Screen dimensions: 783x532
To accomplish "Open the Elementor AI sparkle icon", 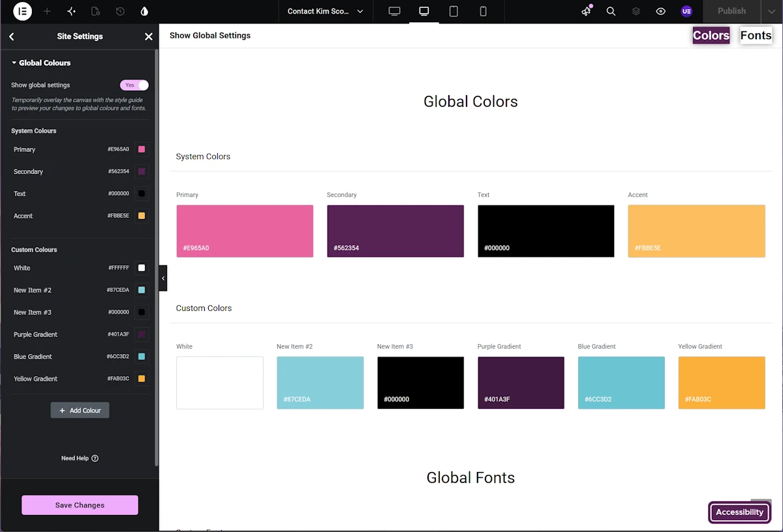I will tap(72, 11).
